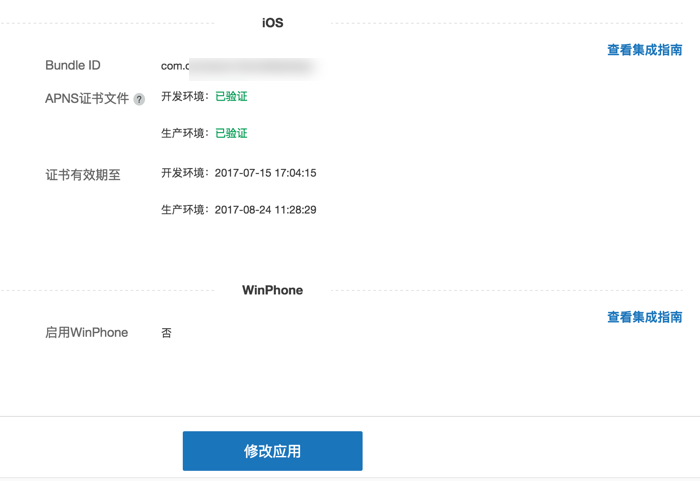700x481 pixels.
Task: Open 查看集成指南 link in iOS section
Action: [x=644, y=49]
